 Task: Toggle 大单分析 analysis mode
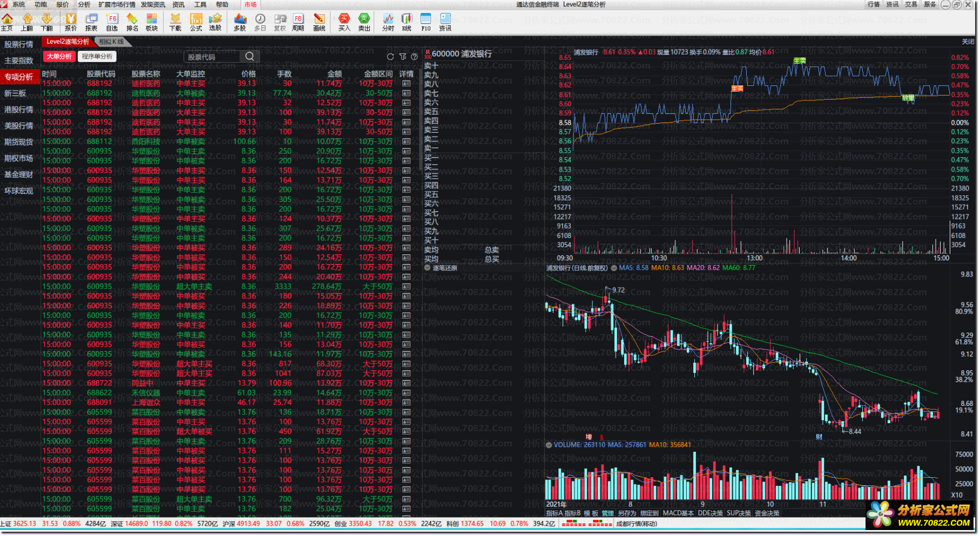pyautogui.click(x=59, y=56)
